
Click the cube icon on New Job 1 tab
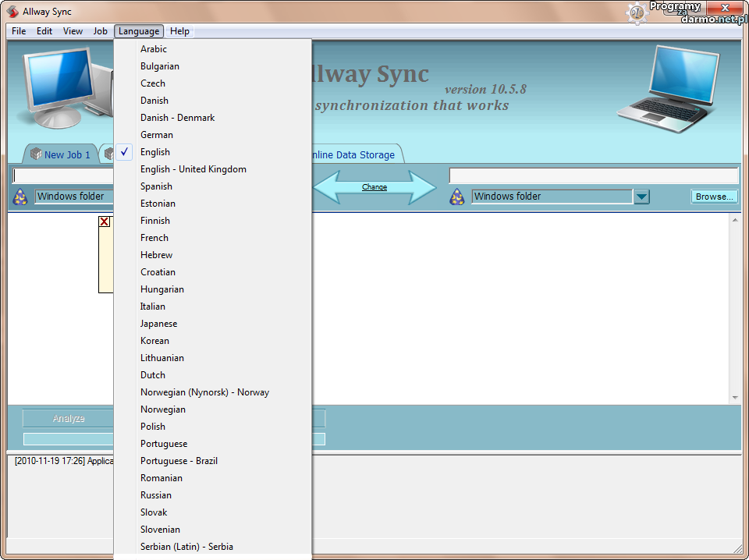pyautogui.click(x=35, y=154)
